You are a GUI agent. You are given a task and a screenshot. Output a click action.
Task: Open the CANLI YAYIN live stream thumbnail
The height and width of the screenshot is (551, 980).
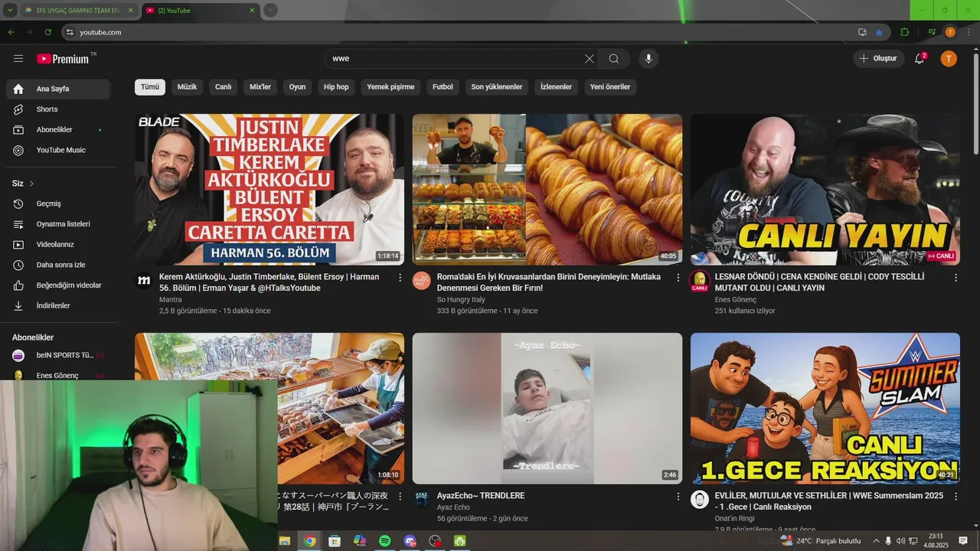[825, 190]
